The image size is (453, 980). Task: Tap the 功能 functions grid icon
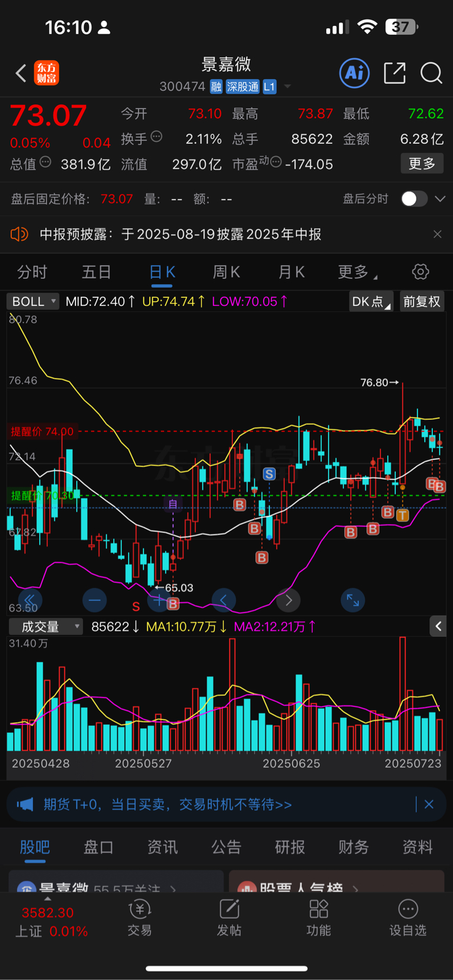(319, 909)
